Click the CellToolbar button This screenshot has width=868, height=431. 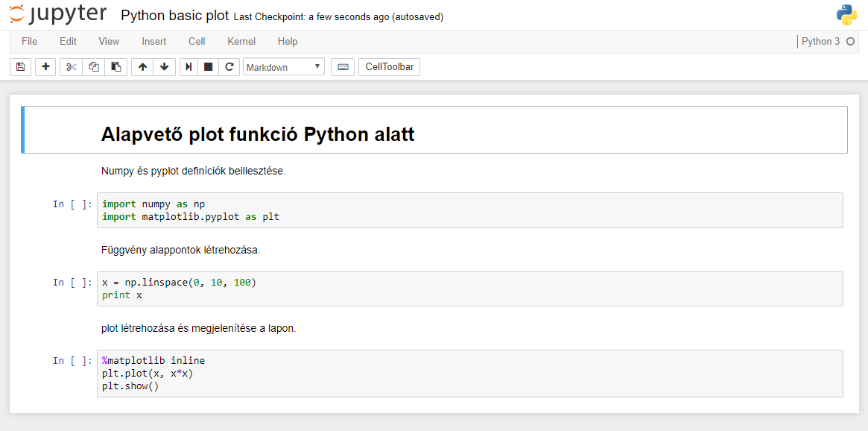coord(390,67)
